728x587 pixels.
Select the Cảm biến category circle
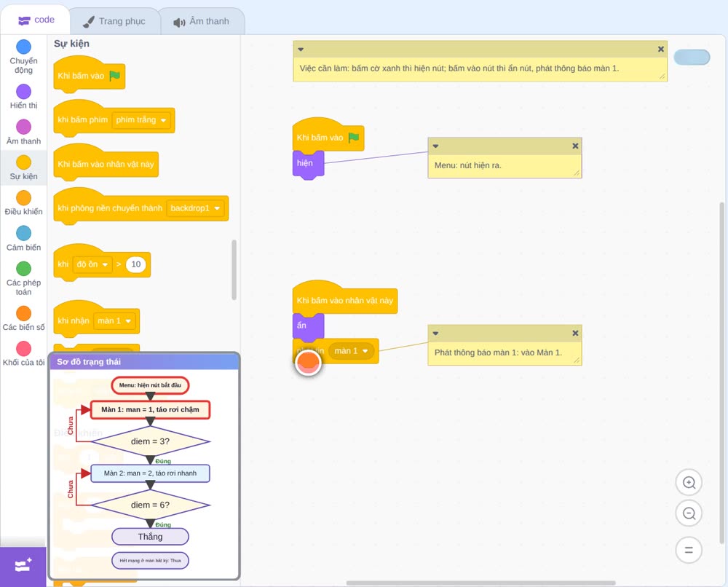pos(24,233)
